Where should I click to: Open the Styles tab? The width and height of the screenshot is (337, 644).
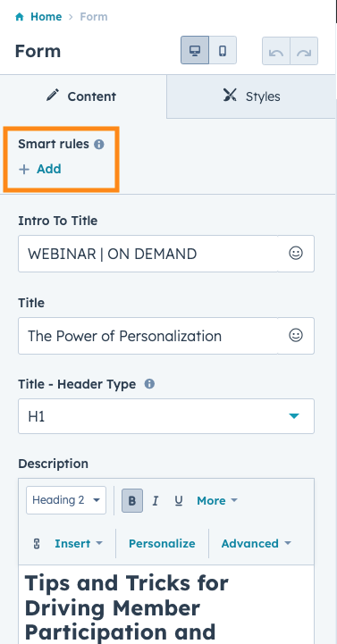(251, 96)
